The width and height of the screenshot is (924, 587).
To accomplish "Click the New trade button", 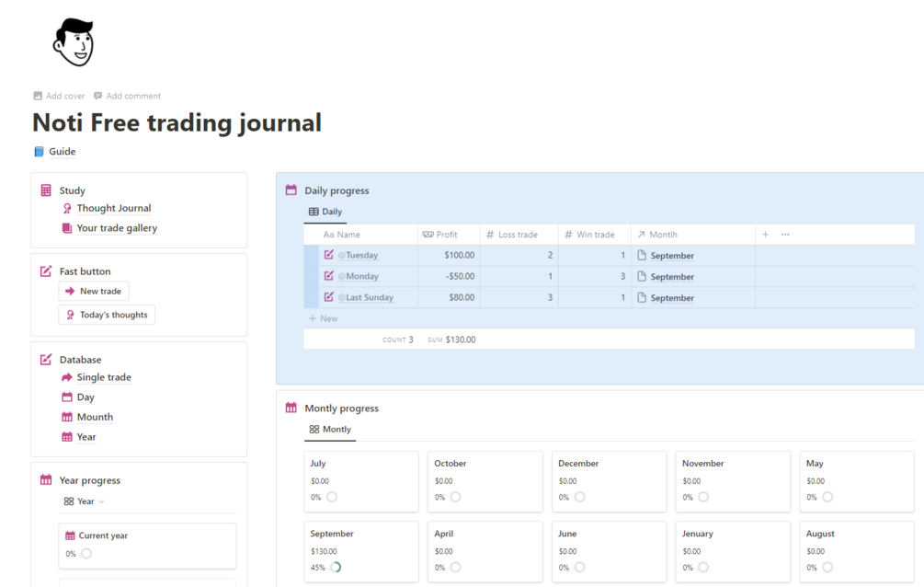I will [x=94, y=291].
